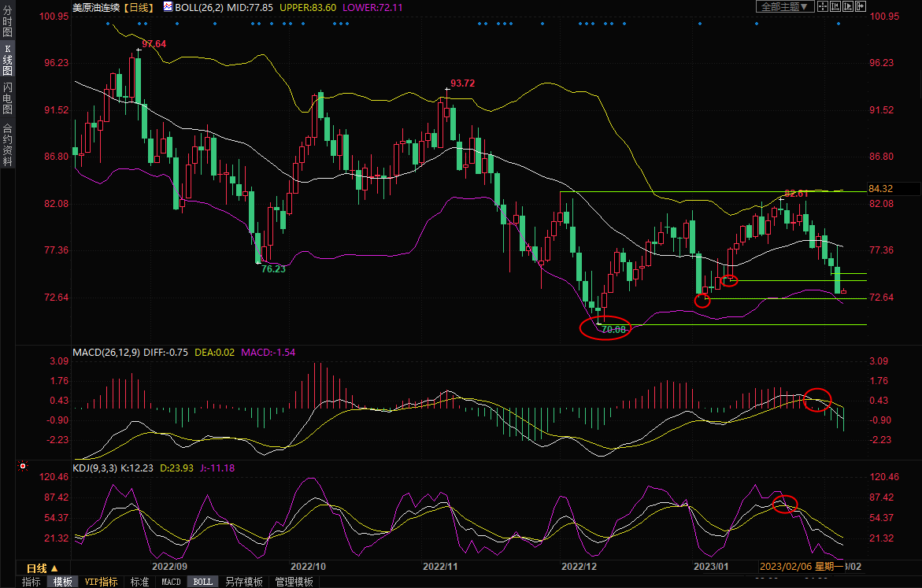922x588 pixels.
Task: Click the red circle marking 70.08 low
Action: (605, 328)
